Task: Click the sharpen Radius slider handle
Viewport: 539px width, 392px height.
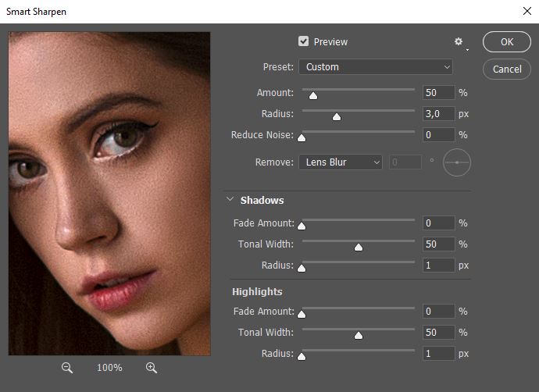Action: coord(337,117)
